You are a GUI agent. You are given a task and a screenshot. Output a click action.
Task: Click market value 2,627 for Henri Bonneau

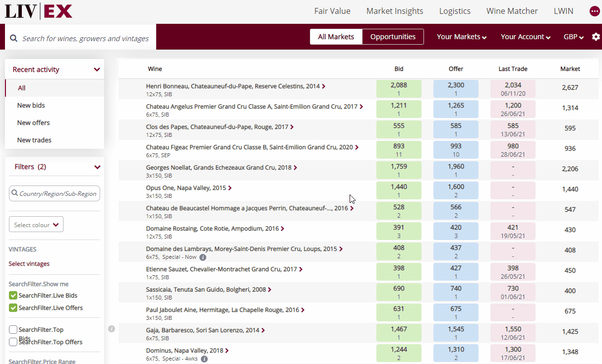click(570, 88)
